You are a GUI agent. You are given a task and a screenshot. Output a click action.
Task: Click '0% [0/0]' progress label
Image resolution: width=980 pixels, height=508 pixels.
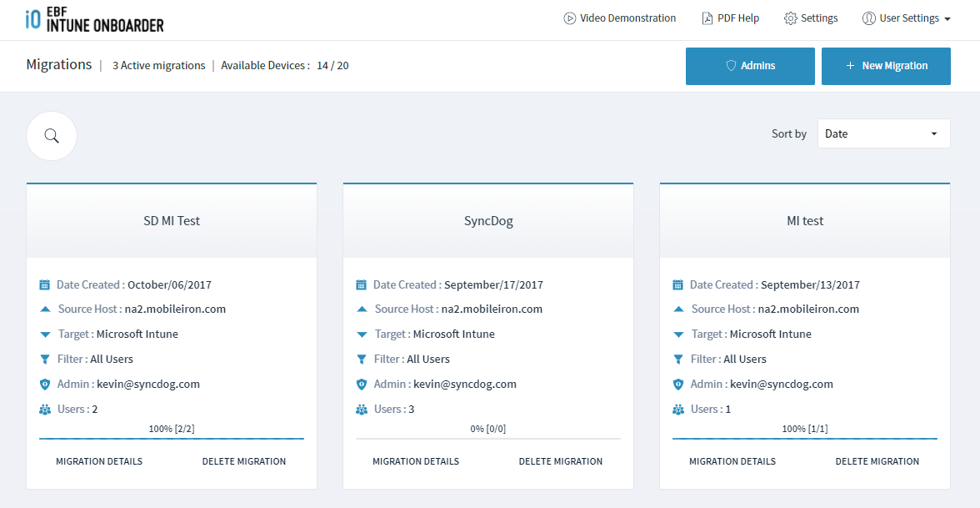click(x=488, y=429)
